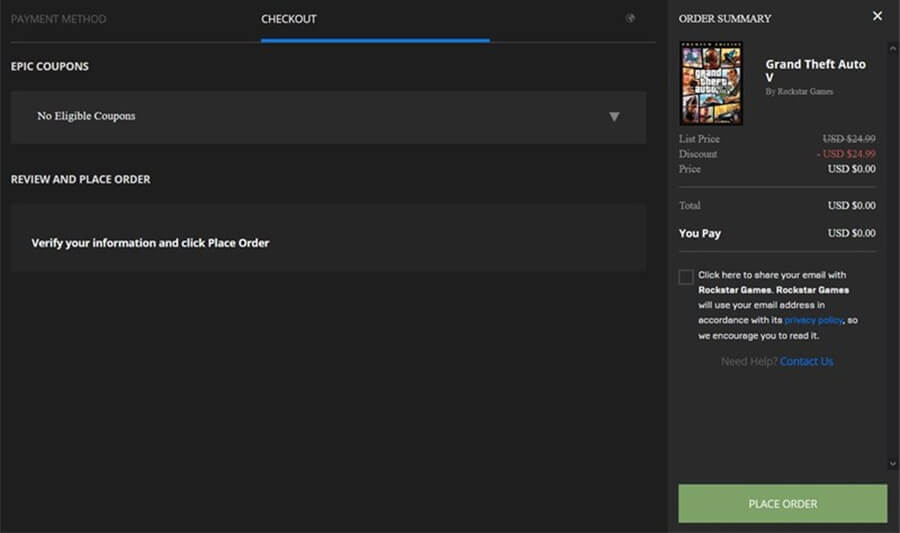Click the small icon beside Checkout tab

(630, 18)
